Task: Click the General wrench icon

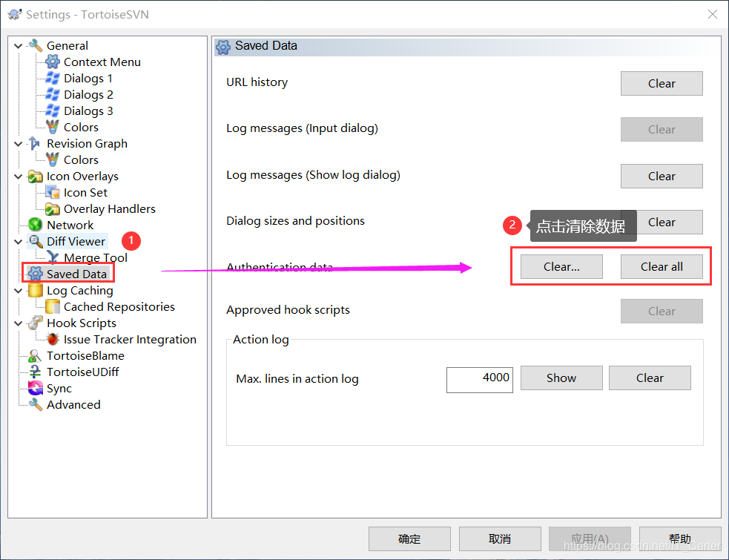Action: pyautogui.click(x=36, y=45)
